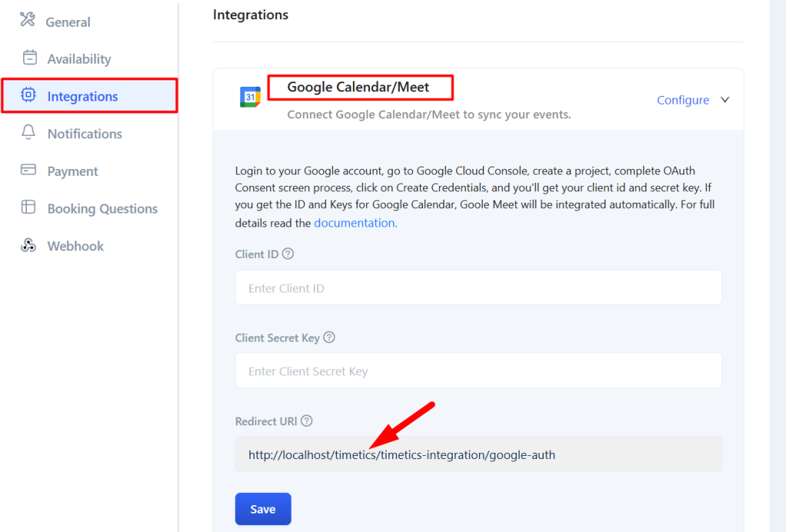This screenshot has width=786, height=532.
Task: Open the documentation link
Action: click(x=355, y=223)
